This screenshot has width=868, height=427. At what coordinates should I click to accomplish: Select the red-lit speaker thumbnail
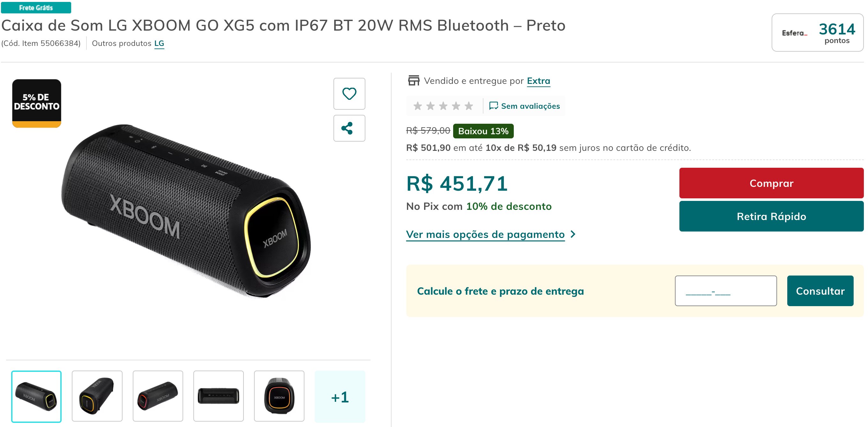click(x=158, y=396)
